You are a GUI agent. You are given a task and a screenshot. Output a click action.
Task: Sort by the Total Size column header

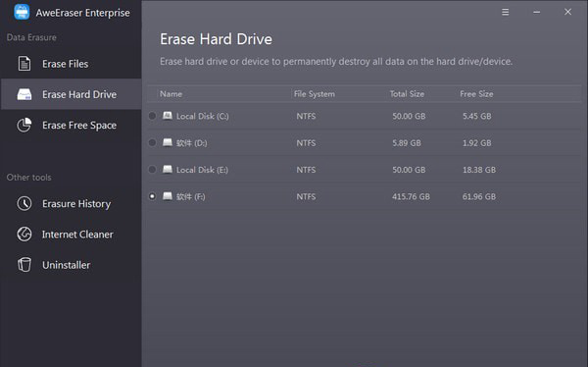407,94
